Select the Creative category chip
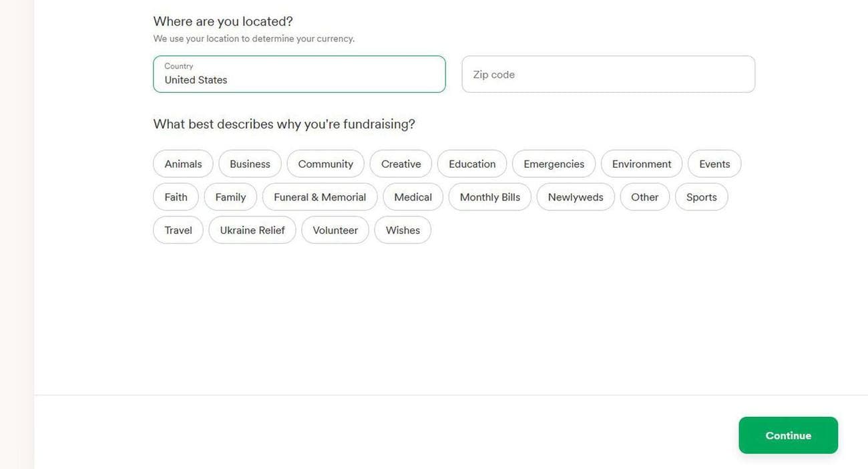 401,164
